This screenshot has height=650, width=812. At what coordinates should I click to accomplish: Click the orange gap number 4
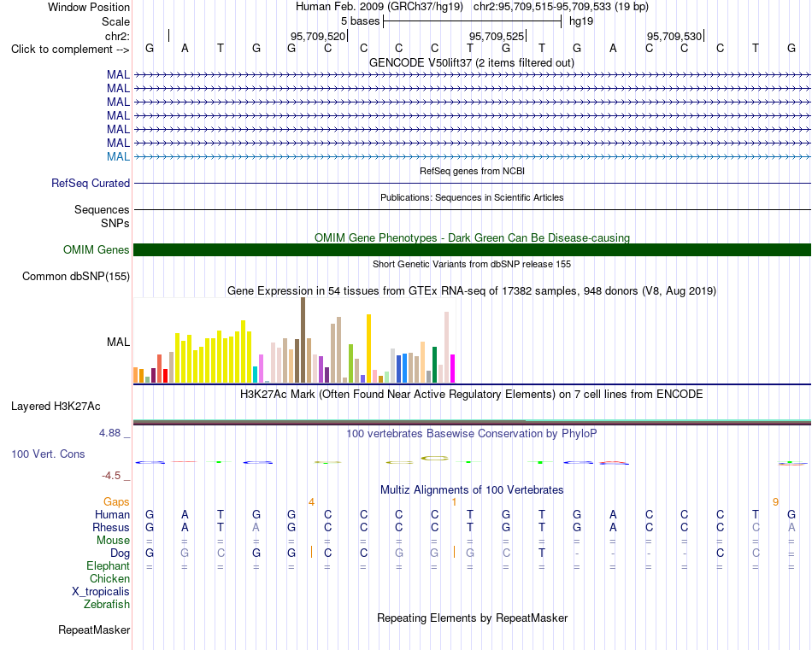[x=311, y=502]
